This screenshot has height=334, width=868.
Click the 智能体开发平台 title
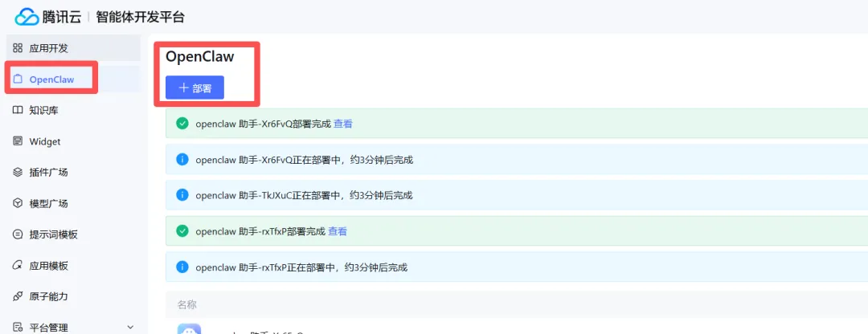point(140,17)
